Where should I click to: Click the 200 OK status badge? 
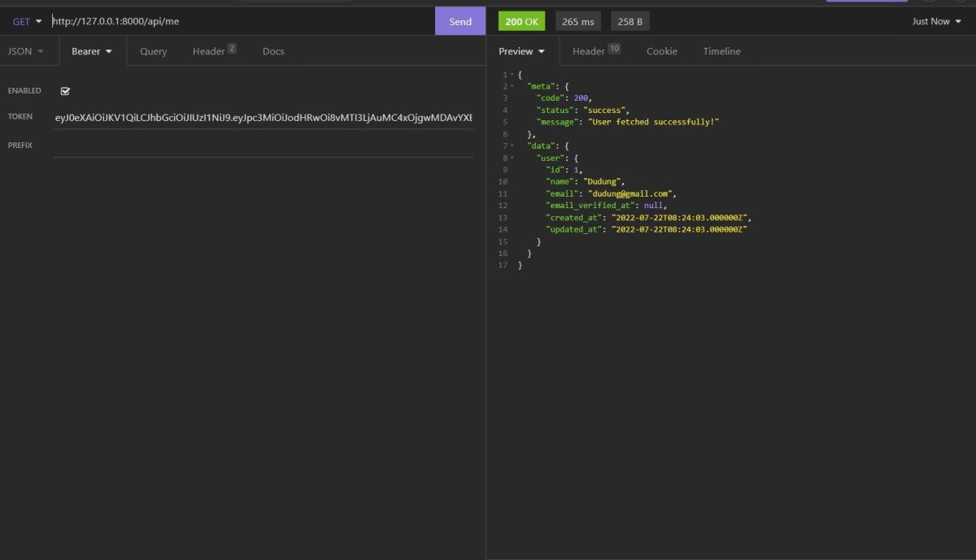522,22
